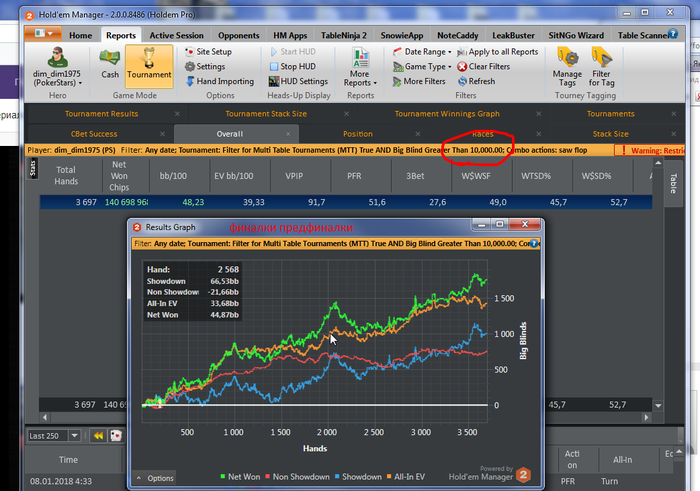The width and height of the screenshot is (700, 491).
Task: Open the SnowieApp tab
Action: (x=402, y=35)
